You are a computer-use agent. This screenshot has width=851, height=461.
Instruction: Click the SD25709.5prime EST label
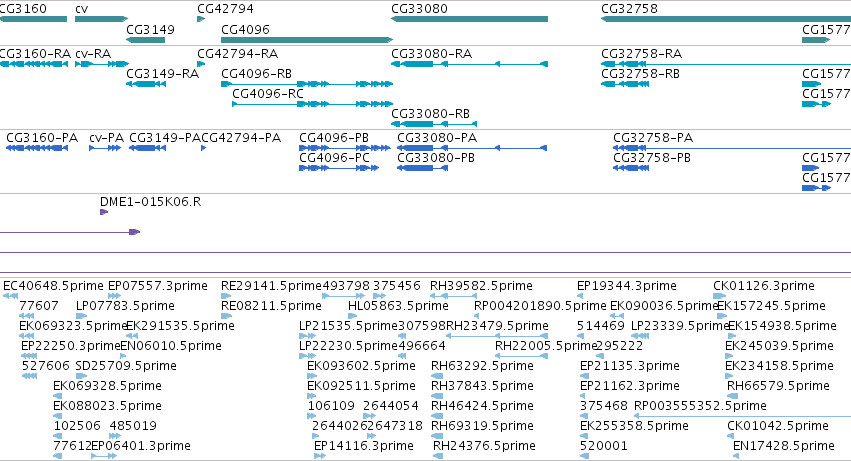[x=126, y=367]
